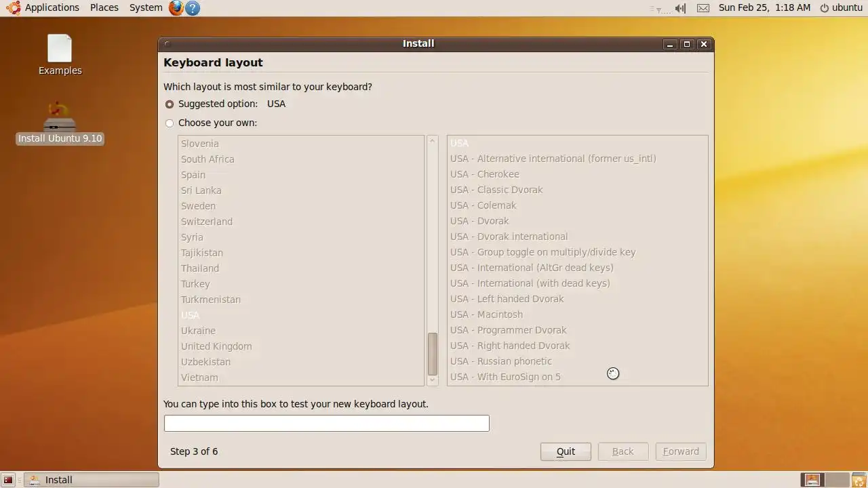
Task: Select the Examples desktop icon
Action: pos(60,55)
